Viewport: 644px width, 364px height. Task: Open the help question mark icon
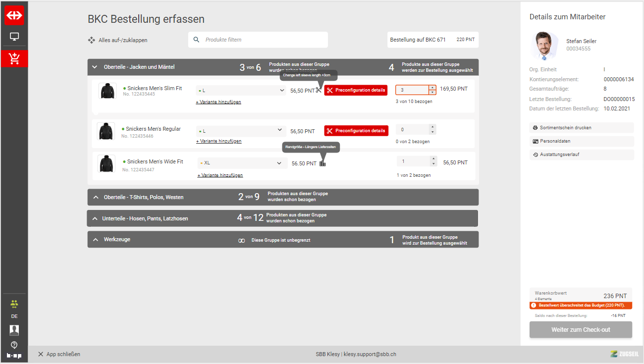pyautogui.click(x=14, y=345)
